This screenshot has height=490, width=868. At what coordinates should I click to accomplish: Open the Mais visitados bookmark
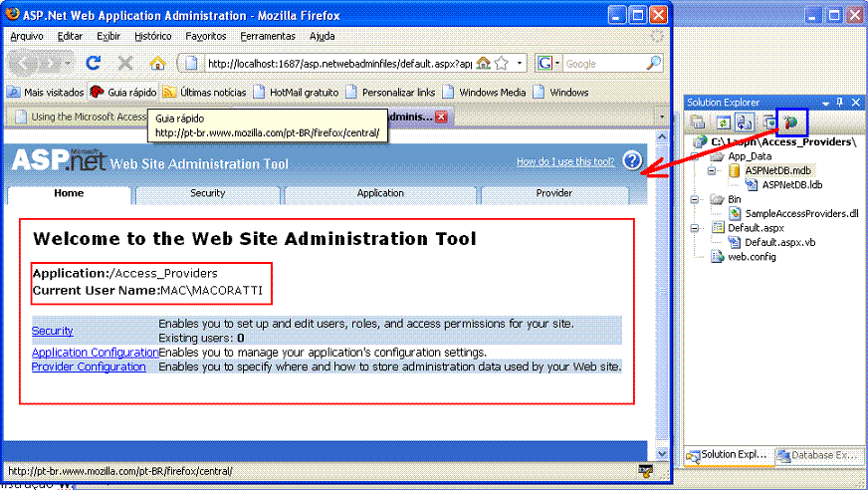tap(46, 92)
